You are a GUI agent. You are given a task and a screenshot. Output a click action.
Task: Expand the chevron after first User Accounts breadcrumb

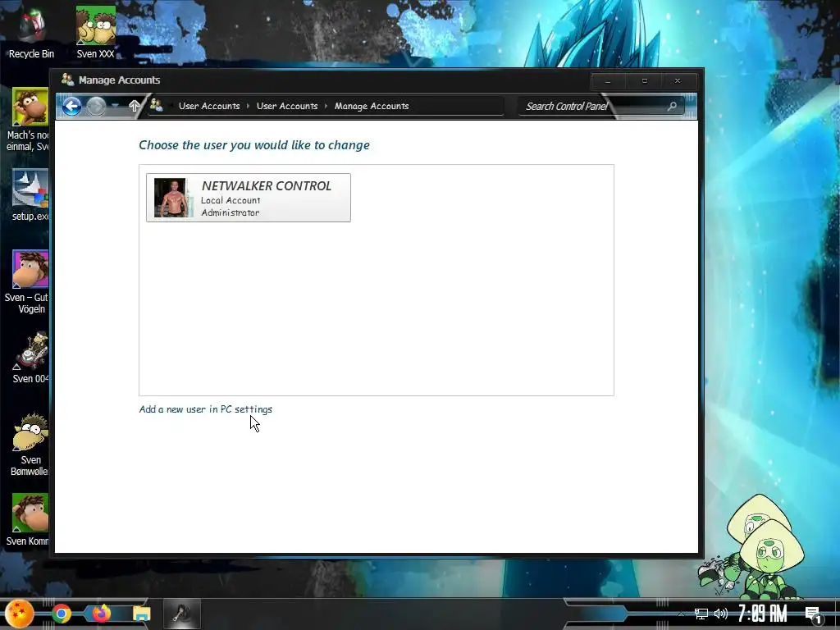click(x=248, y=106)
